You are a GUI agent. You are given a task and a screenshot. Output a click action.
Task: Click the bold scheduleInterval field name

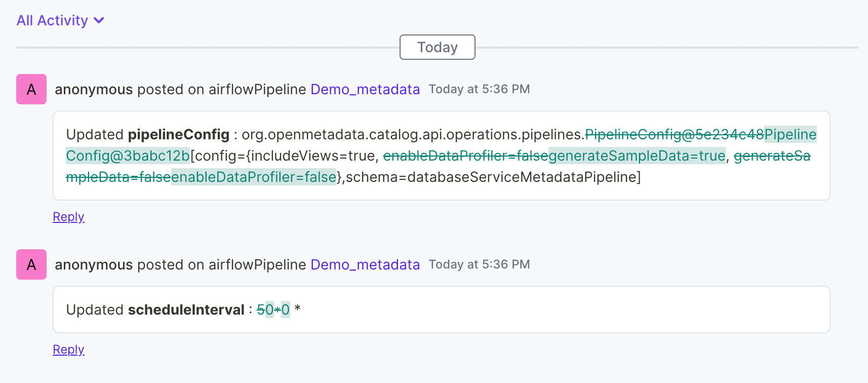(x=186, y=310)
